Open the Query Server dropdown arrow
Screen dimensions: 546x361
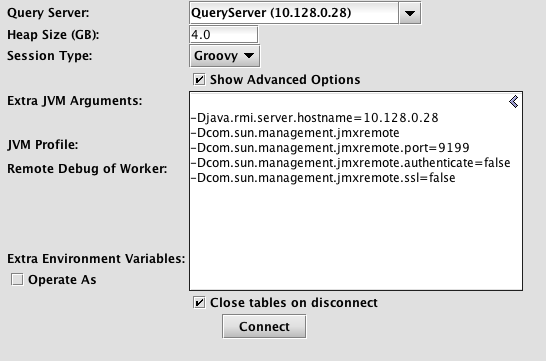pos(410,13)
